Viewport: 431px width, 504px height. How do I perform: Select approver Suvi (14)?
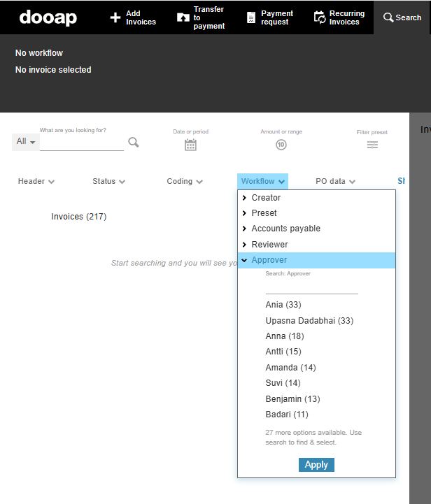pyautogui.click(x=283, y=383)
